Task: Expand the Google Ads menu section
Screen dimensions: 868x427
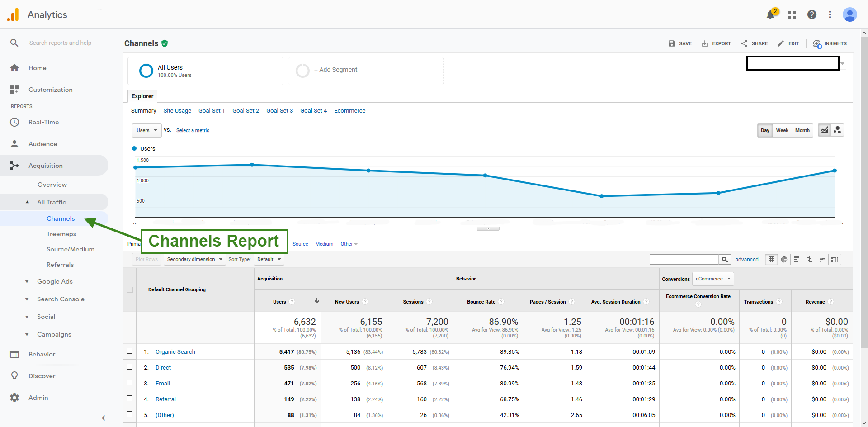Action: tap(55, 281)
